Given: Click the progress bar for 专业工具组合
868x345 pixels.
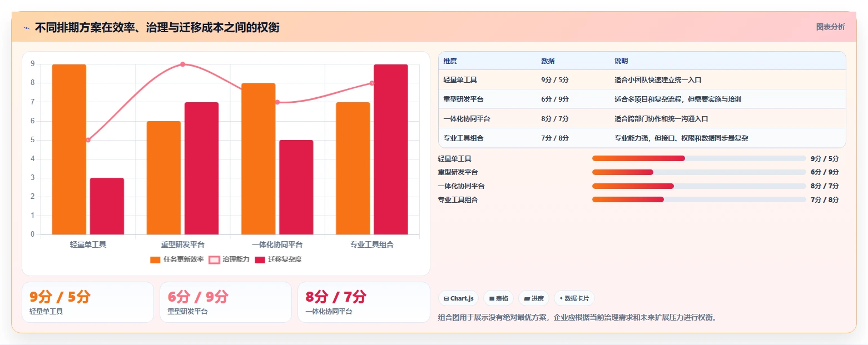Looking at the screenshot, I should click(x=699, y=200).
